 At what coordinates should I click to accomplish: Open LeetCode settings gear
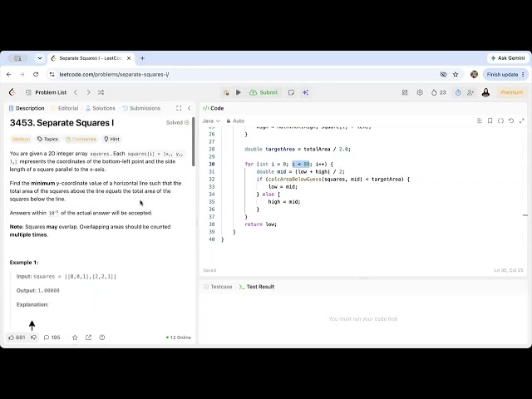tap(420, 92)
